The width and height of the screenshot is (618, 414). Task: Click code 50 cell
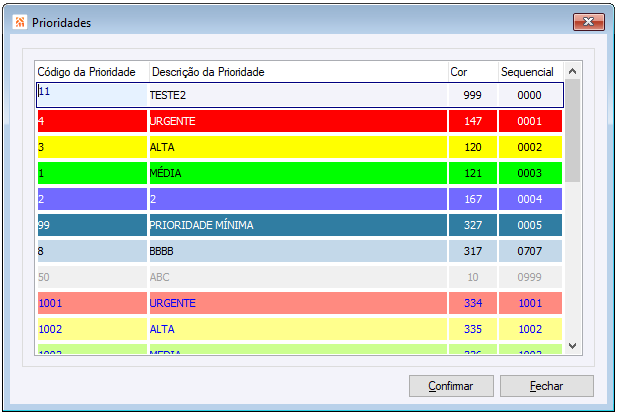(92, 277)
